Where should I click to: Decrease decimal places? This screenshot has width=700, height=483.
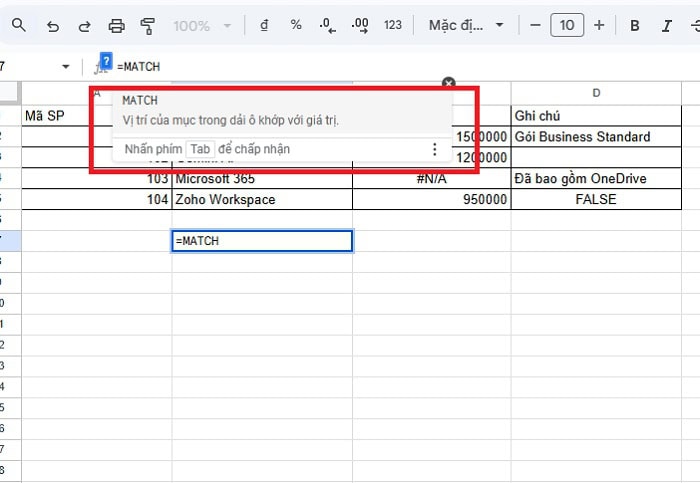[x=327, y=25]
